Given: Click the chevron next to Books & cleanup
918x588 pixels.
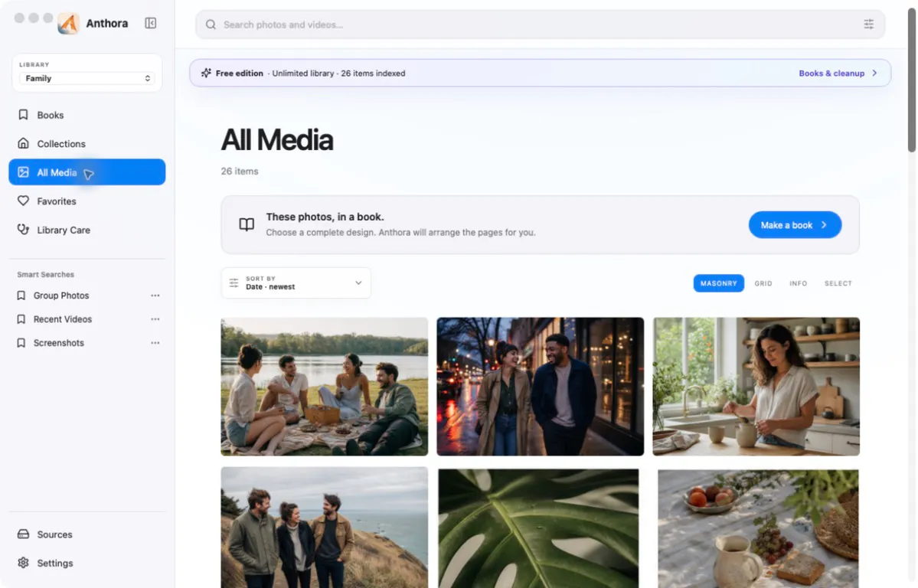Looking at the screenshot, I should point(874,73).
